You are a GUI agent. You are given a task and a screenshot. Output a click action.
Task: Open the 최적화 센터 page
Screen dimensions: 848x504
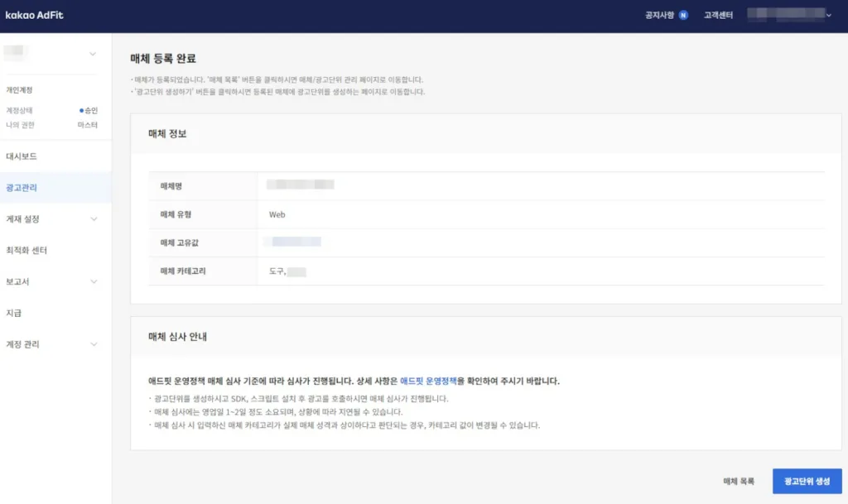point(37,250)
